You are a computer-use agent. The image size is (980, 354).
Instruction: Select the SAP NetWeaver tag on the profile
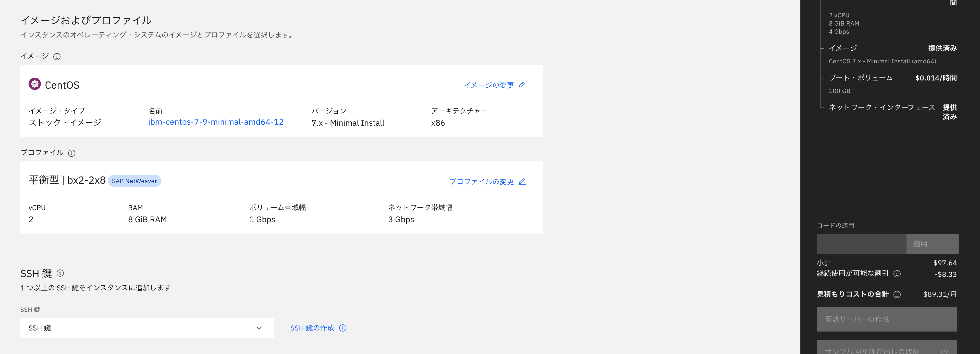134,181
